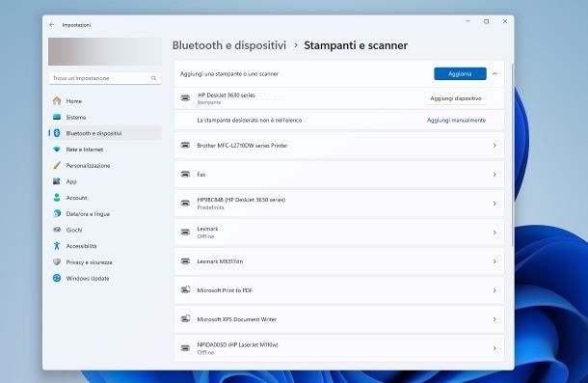The width and height of the screenshot is (588, 383).
Task: Click the Account person icon
Action: (x=57, y=198)
